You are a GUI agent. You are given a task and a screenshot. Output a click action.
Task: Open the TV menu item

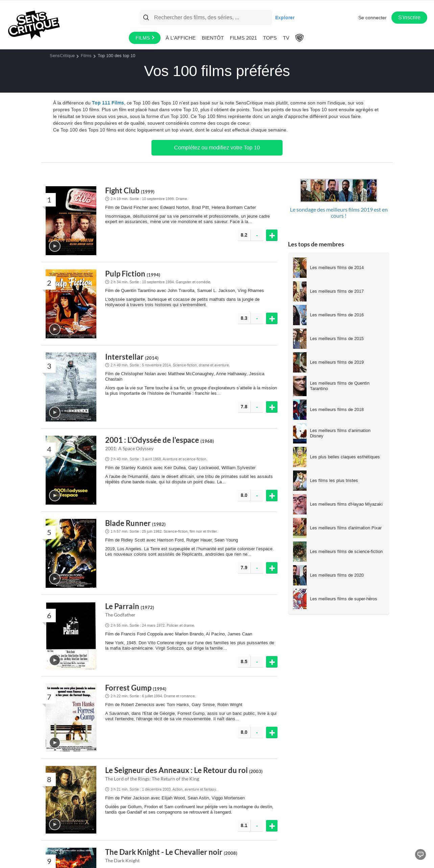coord(286,38)
